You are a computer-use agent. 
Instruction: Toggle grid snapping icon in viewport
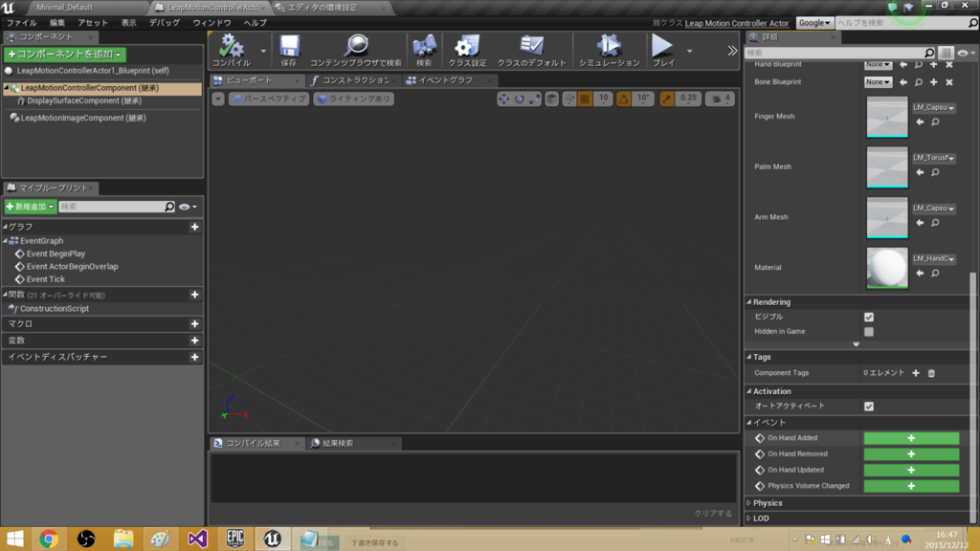click(585, 99)
